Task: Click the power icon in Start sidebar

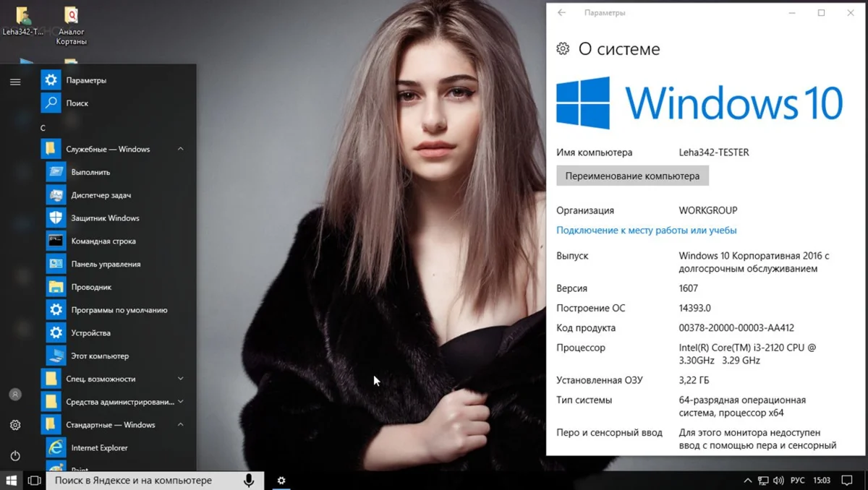Action: (15, 456)
